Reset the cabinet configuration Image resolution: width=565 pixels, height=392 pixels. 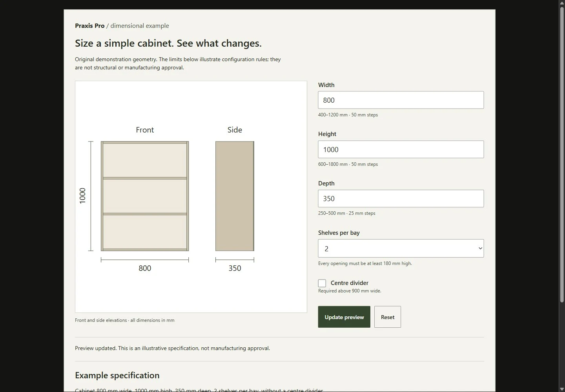pos(388,317)
